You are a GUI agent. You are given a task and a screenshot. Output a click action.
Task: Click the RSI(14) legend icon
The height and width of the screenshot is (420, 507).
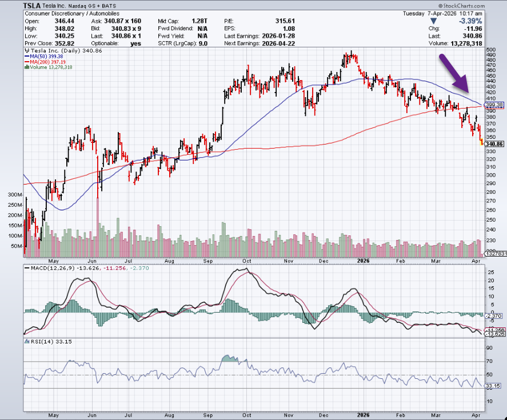coord(26,341)
